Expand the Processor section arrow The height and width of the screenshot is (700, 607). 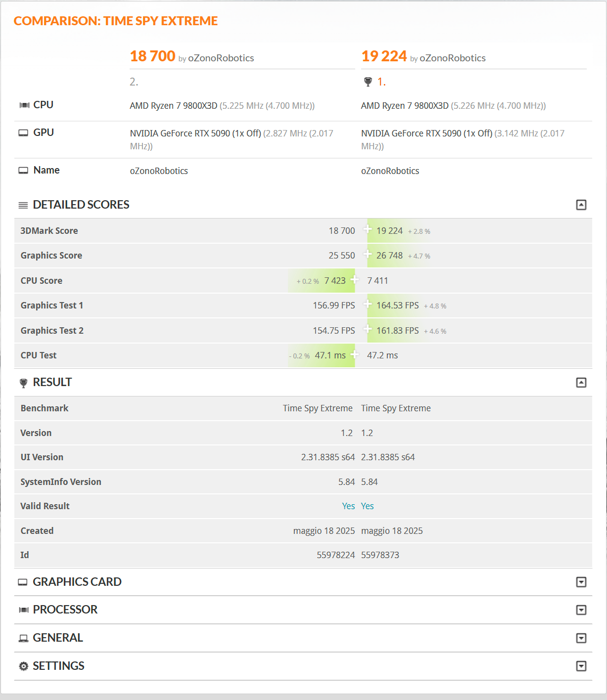[x=581, y=610]
